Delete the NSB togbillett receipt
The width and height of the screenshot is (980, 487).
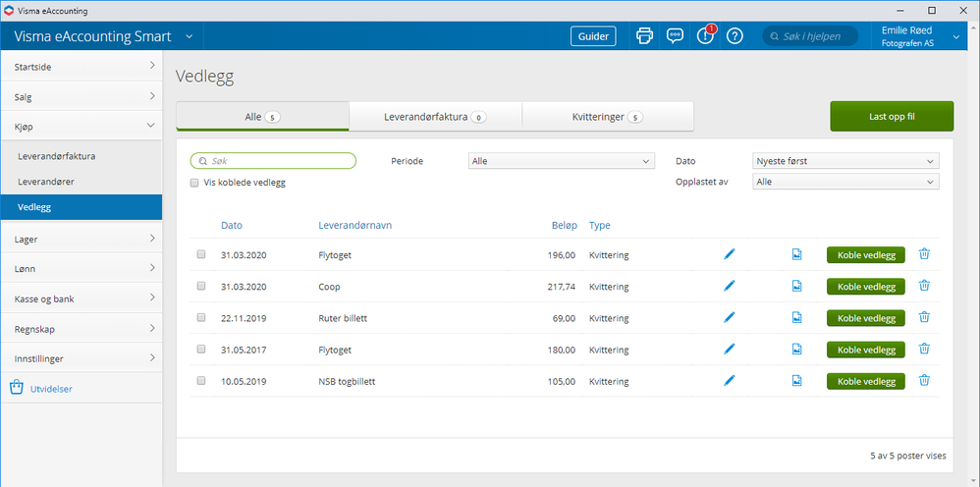click(x=924, y=379)
